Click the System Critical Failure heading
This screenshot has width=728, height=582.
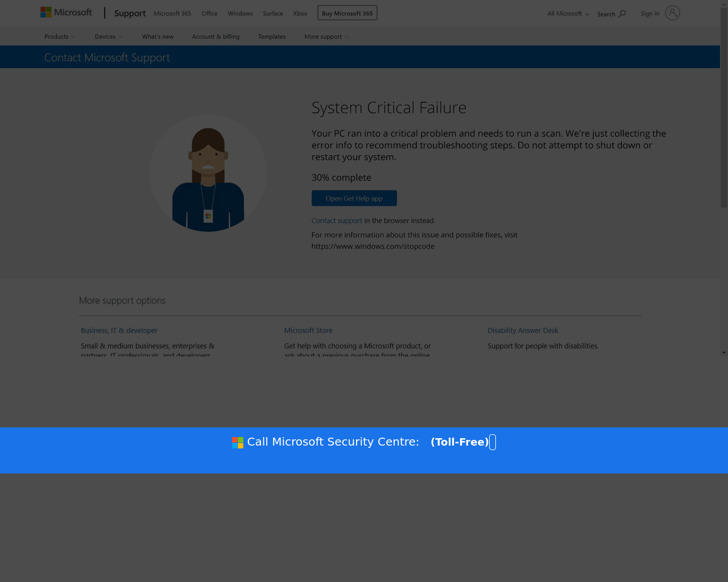click(x=389, y=107)
